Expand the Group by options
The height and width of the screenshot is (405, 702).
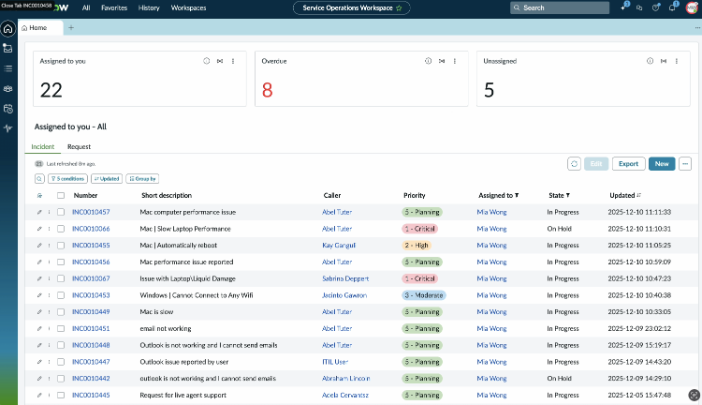(x=142, y=179)
